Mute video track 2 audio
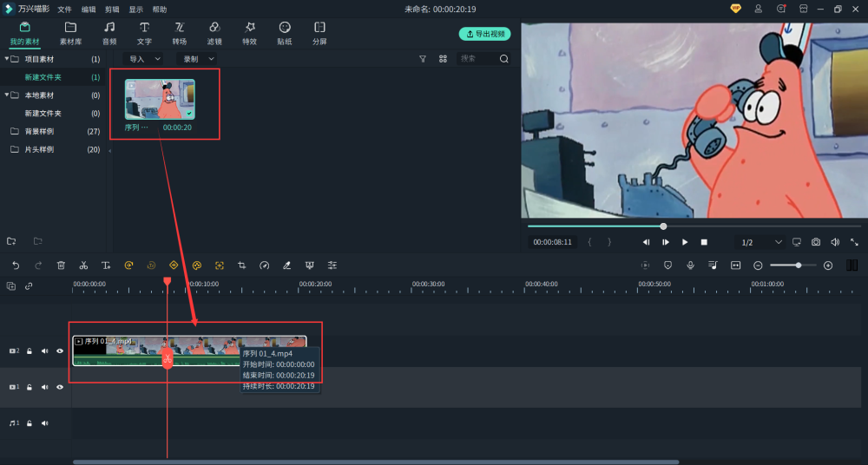This screenshot has height=465, width=868. click(x=45, y=351)
